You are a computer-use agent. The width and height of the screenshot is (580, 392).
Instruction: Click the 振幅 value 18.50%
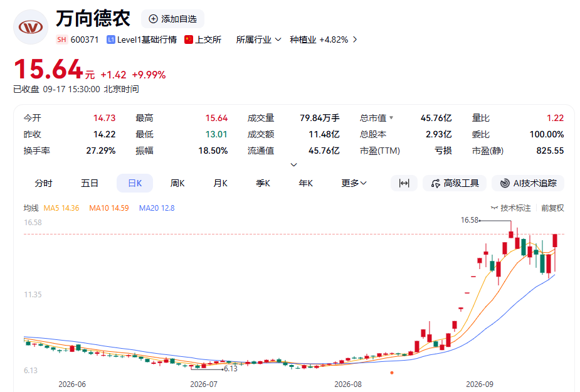(213, 151)
